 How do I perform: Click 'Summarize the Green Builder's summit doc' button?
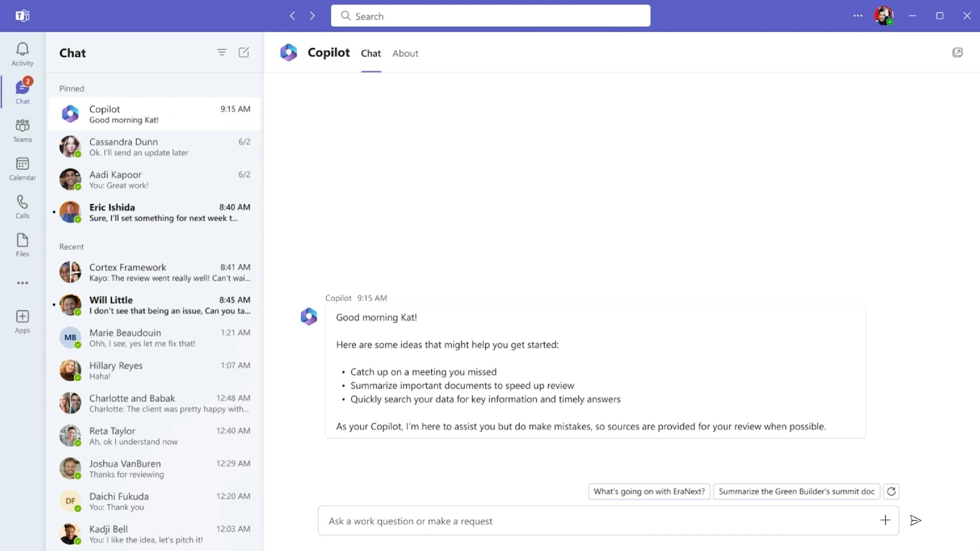coord(796,491)
